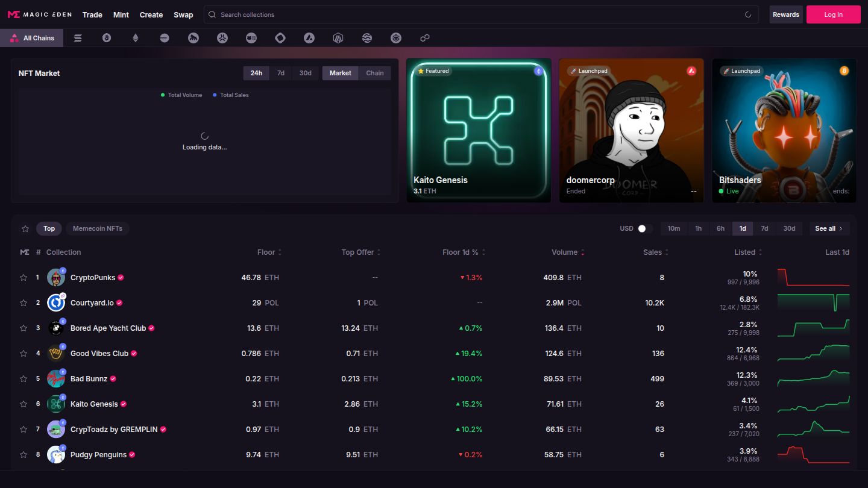This screenshot has height=488, width=868.
Task: Open the Rewards button
Action: tap(786, 14)
